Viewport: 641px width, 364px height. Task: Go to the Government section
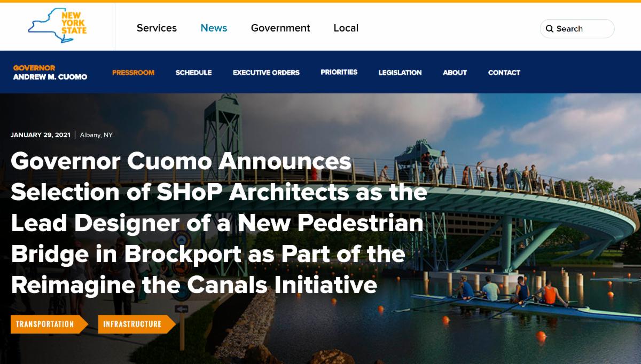280,28
